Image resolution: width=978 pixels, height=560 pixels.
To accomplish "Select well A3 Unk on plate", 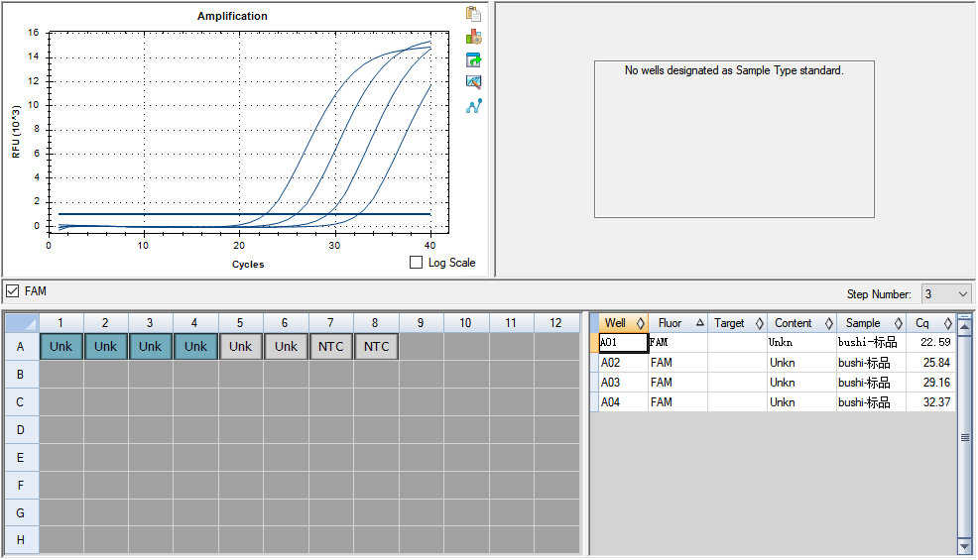I will [151, 346].
